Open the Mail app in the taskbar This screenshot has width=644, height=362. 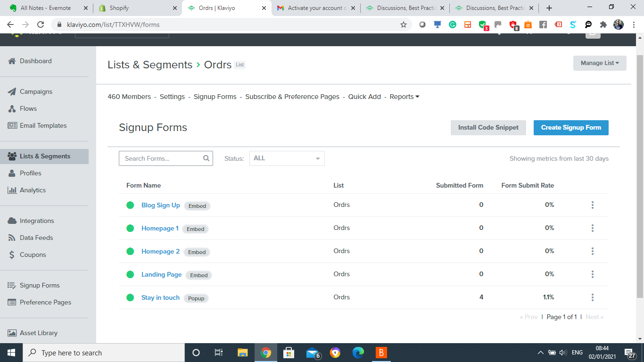coord(312,353)
